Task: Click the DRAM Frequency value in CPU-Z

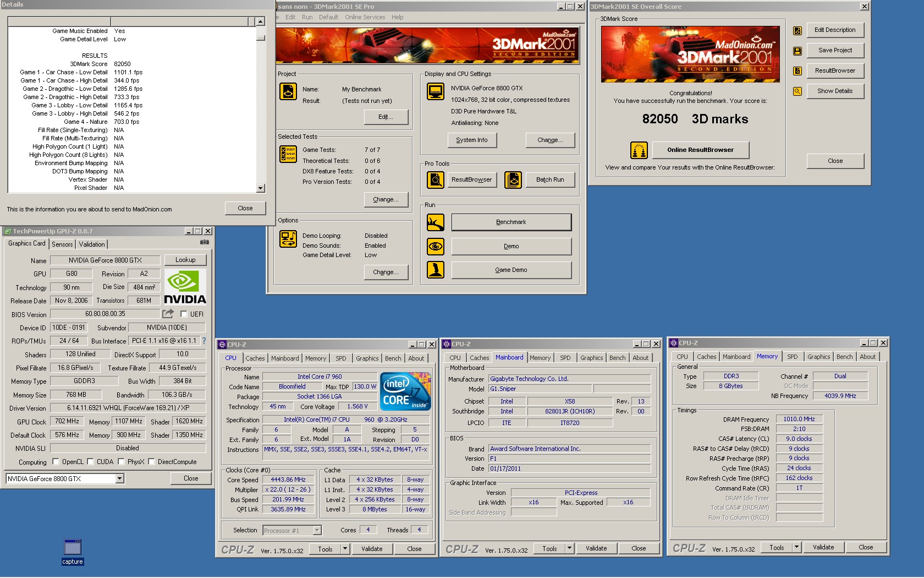Action: [799, 419]
